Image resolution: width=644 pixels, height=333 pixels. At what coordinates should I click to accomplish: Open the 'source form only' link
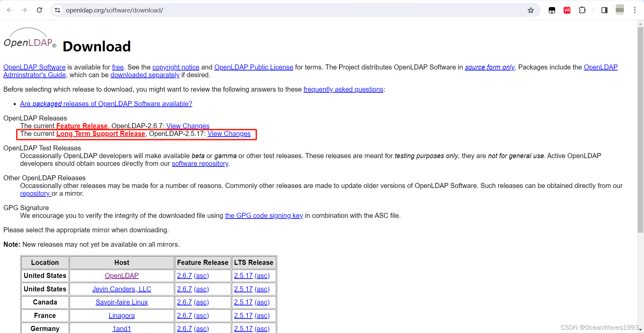(x=490, y=67)
